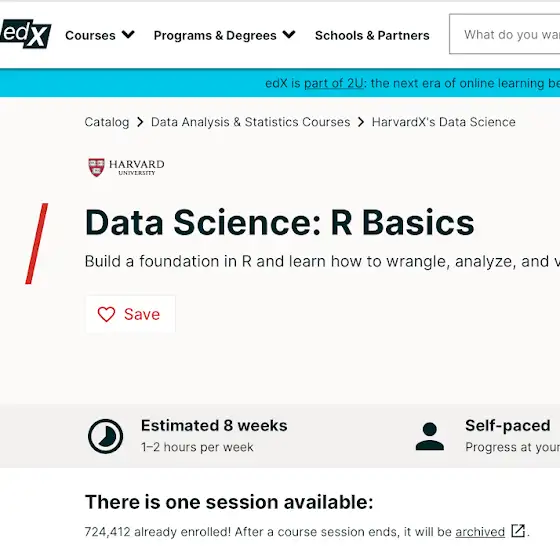Open the Courses menu
Image resolution: width=560 pixels, height=560 pixels.
pyautogui.click(x=100, y=35)
